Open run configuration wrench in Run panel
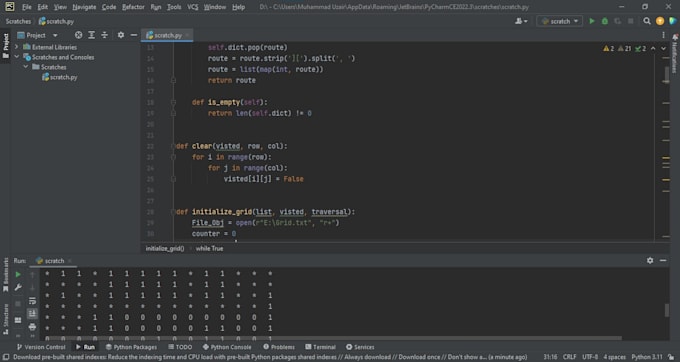Screen dimensions: 680x362 tap(18, 287)
